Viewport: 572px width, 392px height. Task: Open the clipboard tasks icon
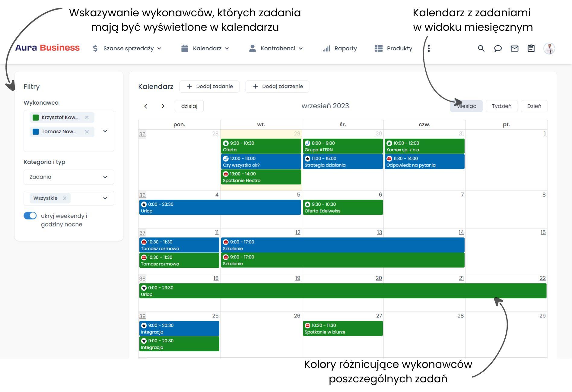tap(531, 49)
